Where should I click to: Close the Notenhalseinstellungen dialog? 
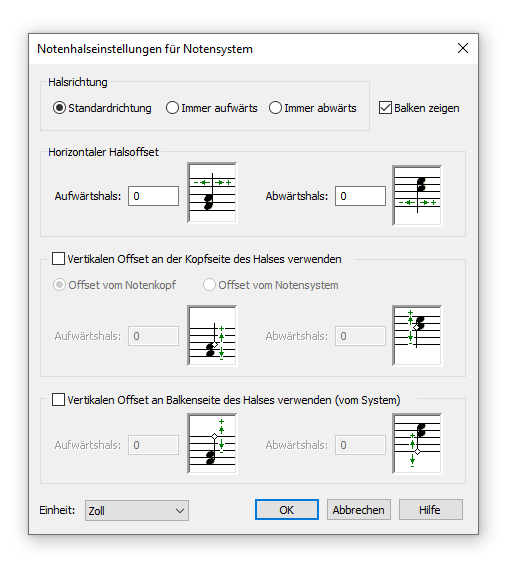463,48
